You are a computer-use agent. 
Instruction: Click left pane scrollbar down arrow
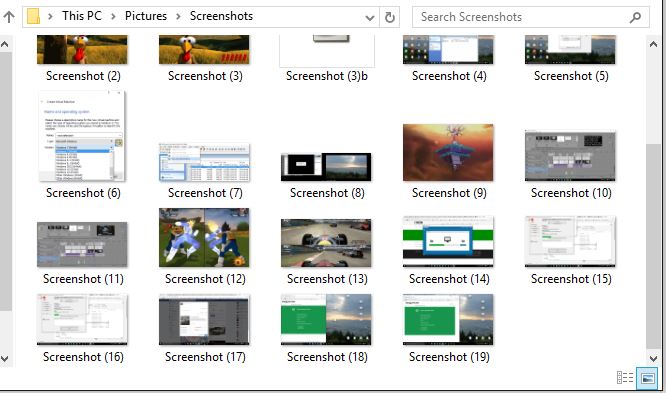pos(5,359)
